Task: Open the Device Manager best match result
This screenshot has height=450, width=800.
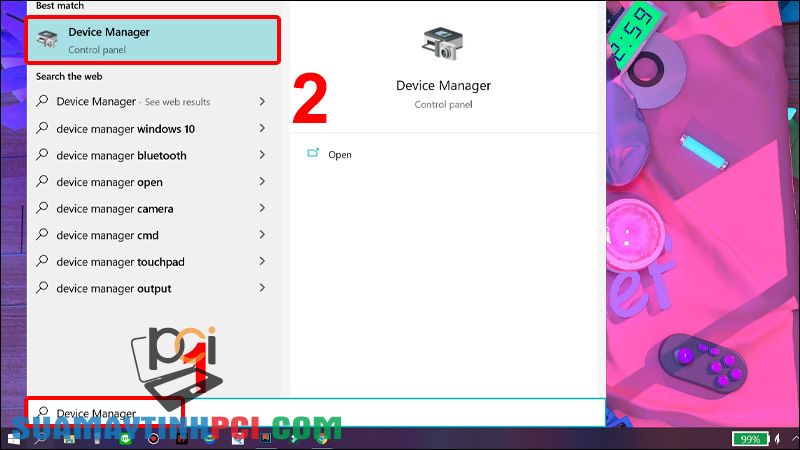Action: 153,40
